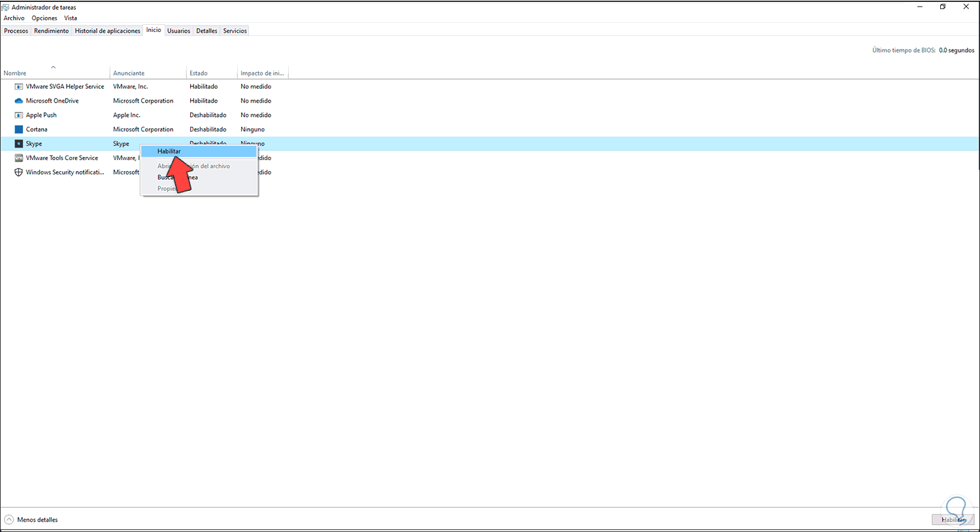Select the Apple Push row name
This screenshot has height=532, width=980.
click(41, 115)
